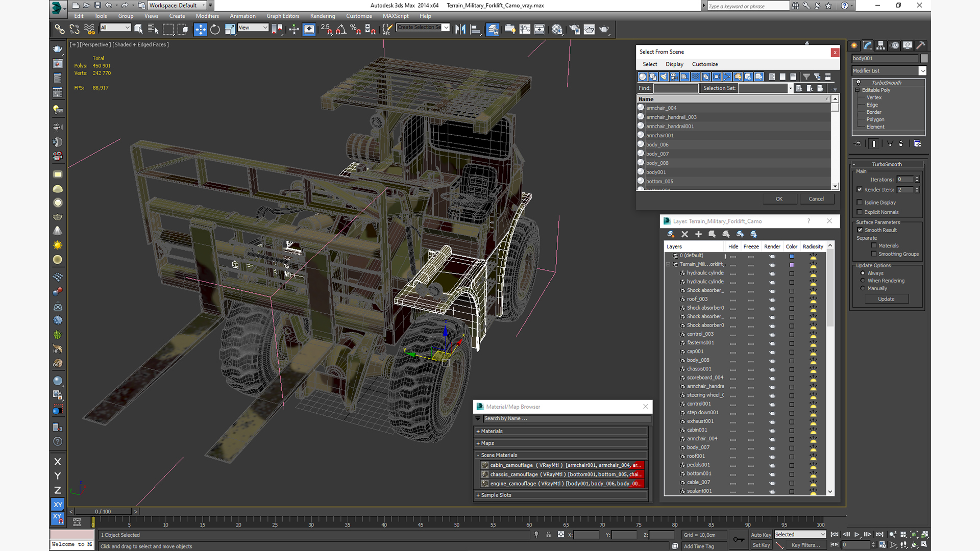Activate the Select and Move tool
Image resolution: width=980 pixels, height=551 pixels.
coord(200,29)
